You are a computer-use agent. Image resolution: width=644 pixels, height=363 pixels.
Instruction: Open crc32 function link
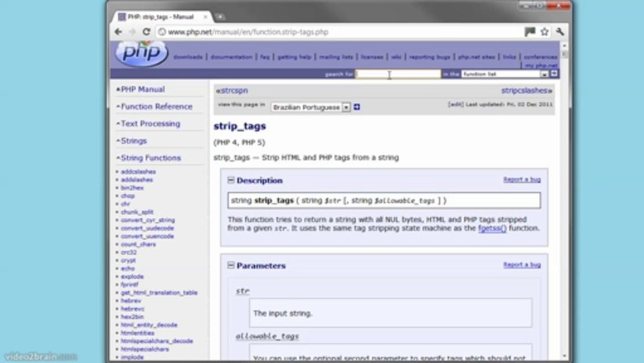128,253
